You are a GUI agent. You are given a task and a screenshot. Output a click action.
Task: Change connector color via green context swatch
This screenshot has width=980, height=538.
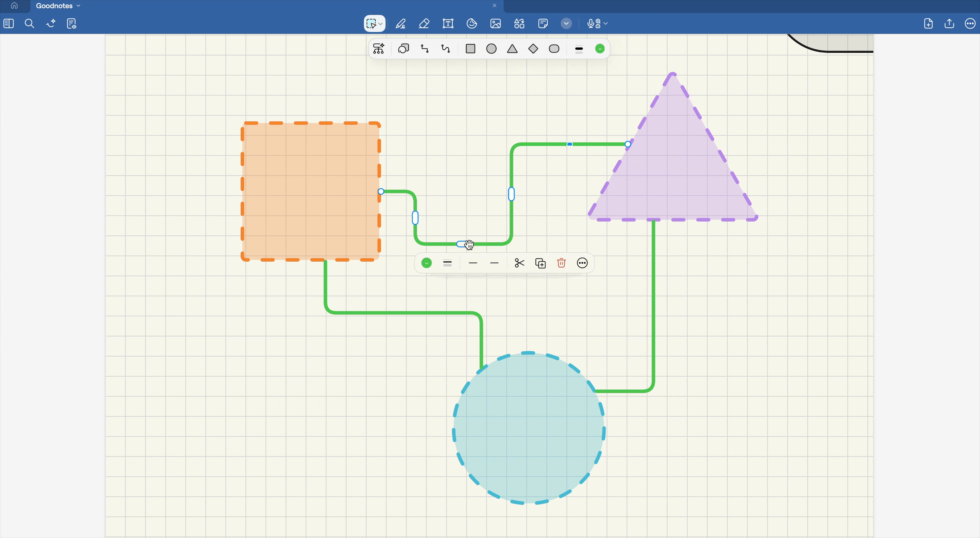[x=426, y=263]
